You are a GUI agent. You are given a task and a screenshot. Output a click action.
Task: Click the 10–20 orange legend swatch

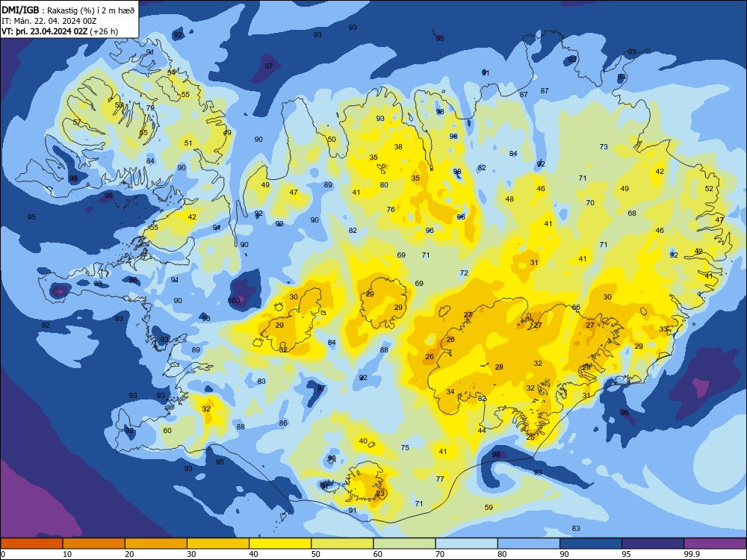[94, 544]
